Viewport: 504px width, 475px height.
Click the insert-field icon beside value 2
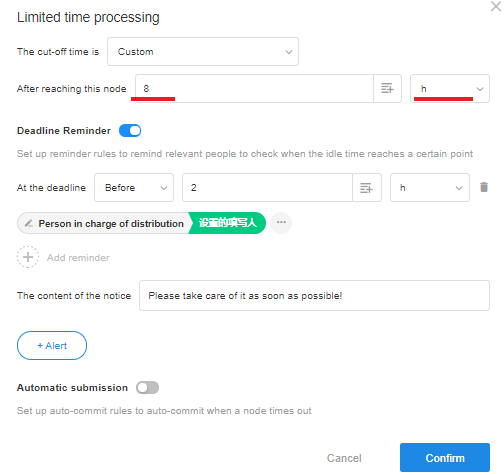pyautogui.click(x=366, y=188)
